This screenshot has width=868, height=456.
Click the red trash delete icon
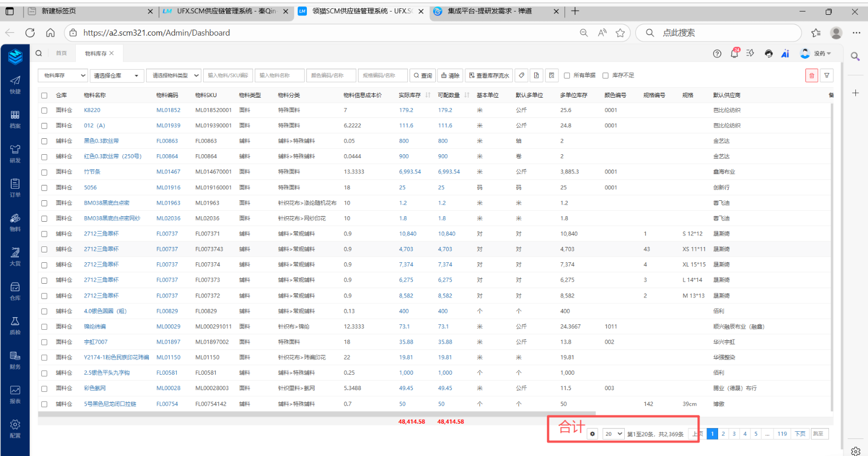click(x=811, y=76)
